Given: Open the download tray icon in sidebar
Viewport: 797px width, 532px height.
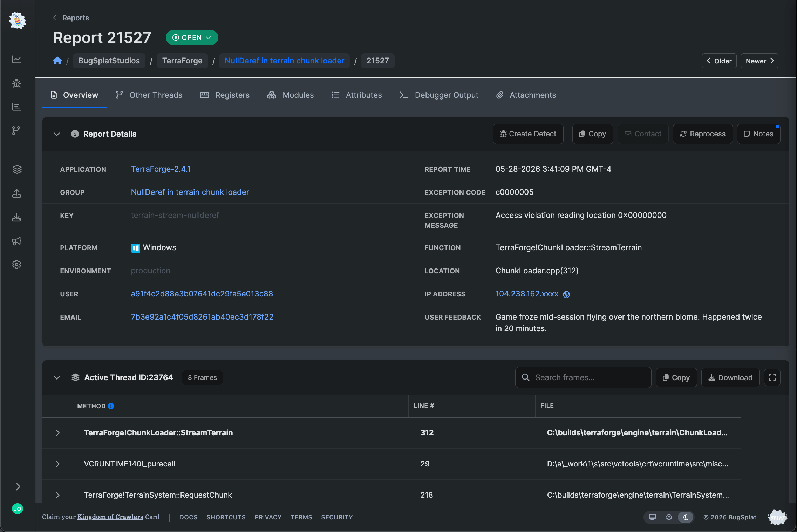Looking at the screenshot, I should coord(17,217).
